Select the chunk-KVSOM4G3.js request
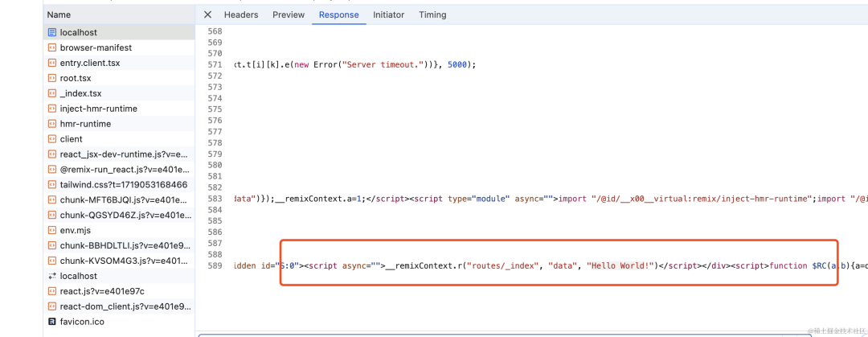This screenshot has width=868, height=337. coord(118,261)
